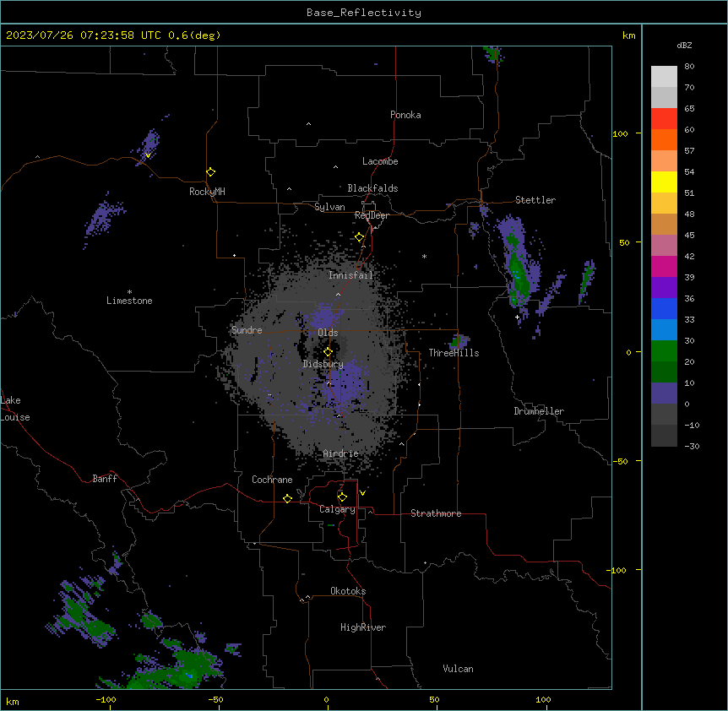Click the green storm echo southeast of Stettler

click(x=517, y=270)
